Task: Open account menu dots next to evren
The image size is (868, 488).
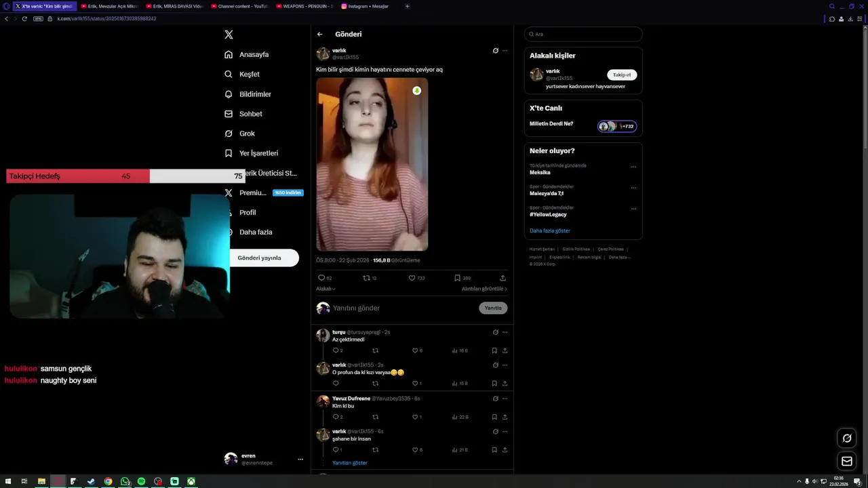Action: click(300, 460)
